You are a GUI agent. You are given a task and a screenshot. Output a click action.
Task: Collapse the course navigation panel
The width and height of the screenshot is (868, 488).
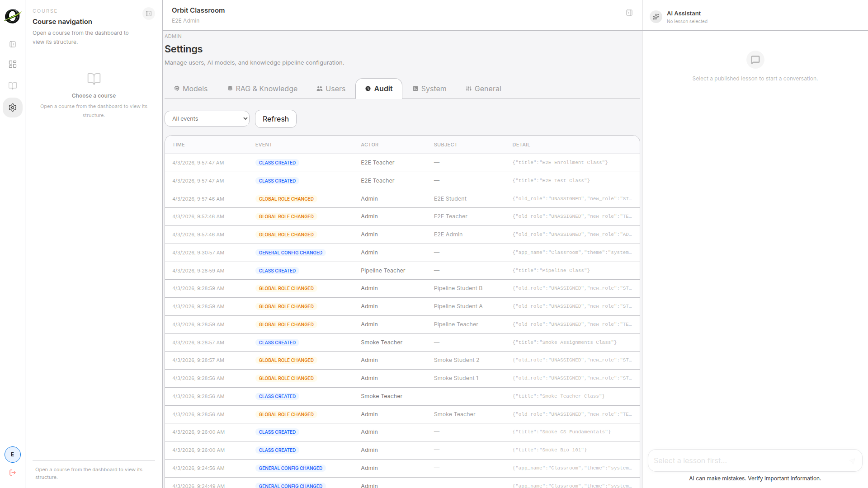149,14
